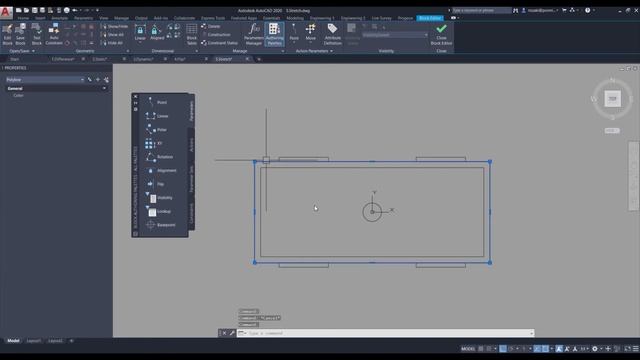Image resolution: width=640 pixels, height=360 pixels.
Task: Switch to the Parameter Sets palette tab
Action: pyautogui.click(x=191, y=179)
